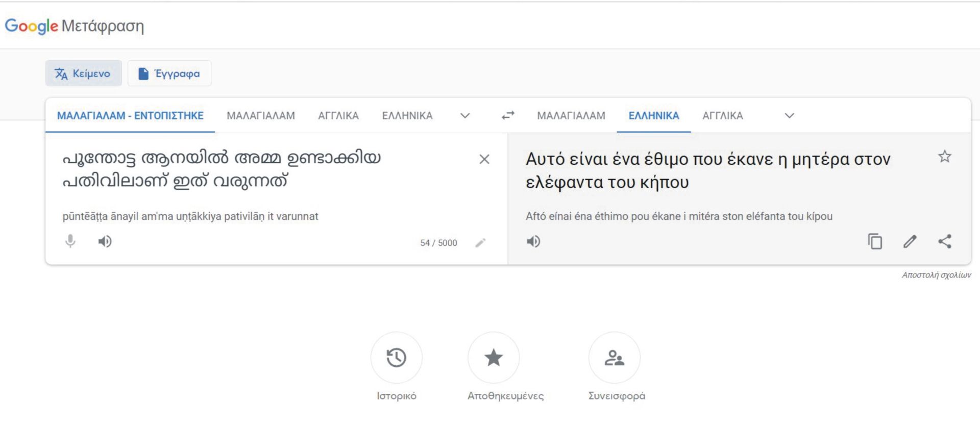Open the Αποθηκευμένες saved translations
This screenshot has width=980, height=430.
(x=494, y=358)
